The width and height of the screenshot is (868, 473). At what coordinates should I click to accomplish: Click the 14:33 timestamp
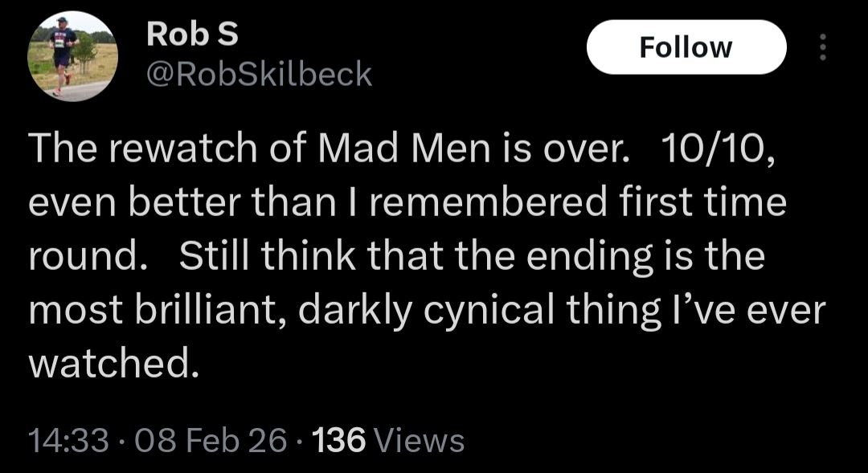click(68, 440)
